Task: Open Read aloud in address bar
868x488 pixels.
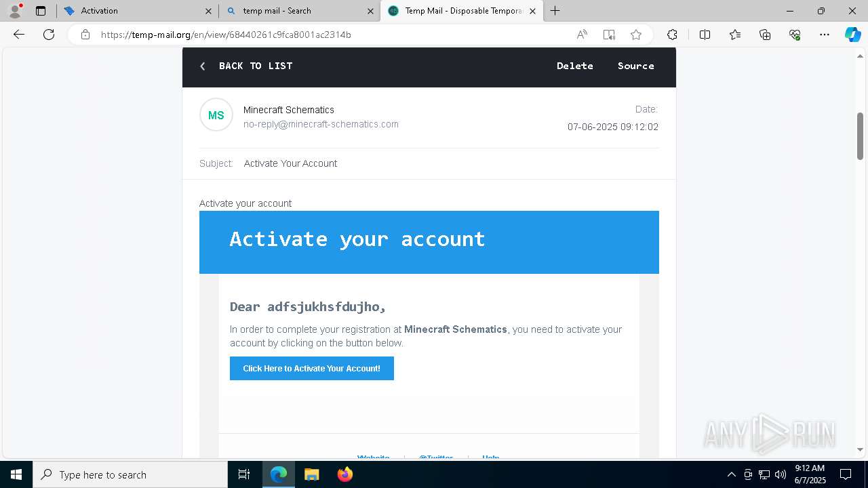Action: [582, 35]
